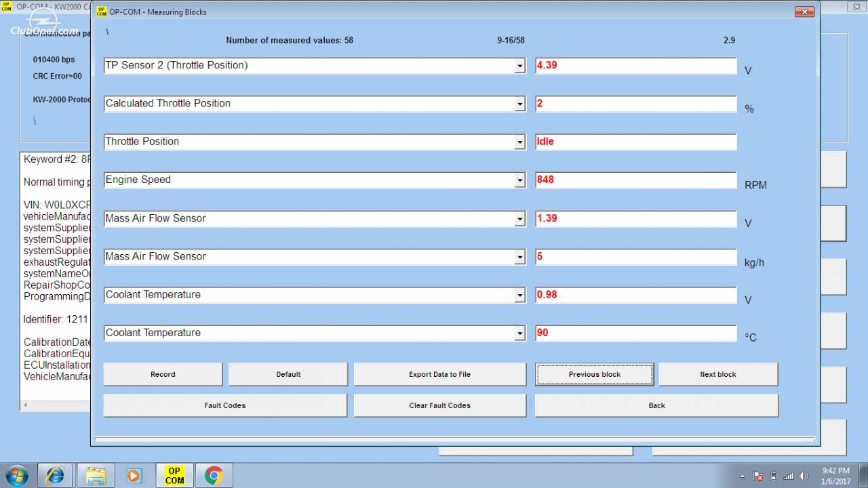Click the Coolant Temperature value 90
868x488 pixels.
tap(635, 333)
